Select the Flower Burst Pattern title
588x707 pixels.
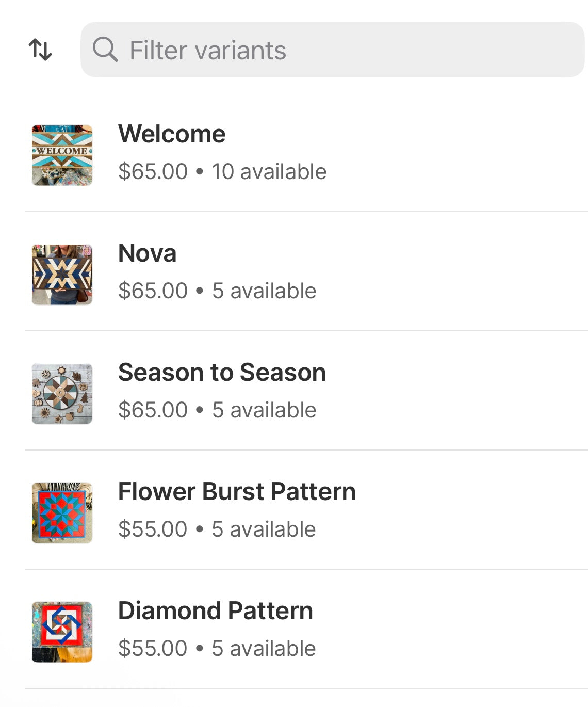(x=237, y=492)
